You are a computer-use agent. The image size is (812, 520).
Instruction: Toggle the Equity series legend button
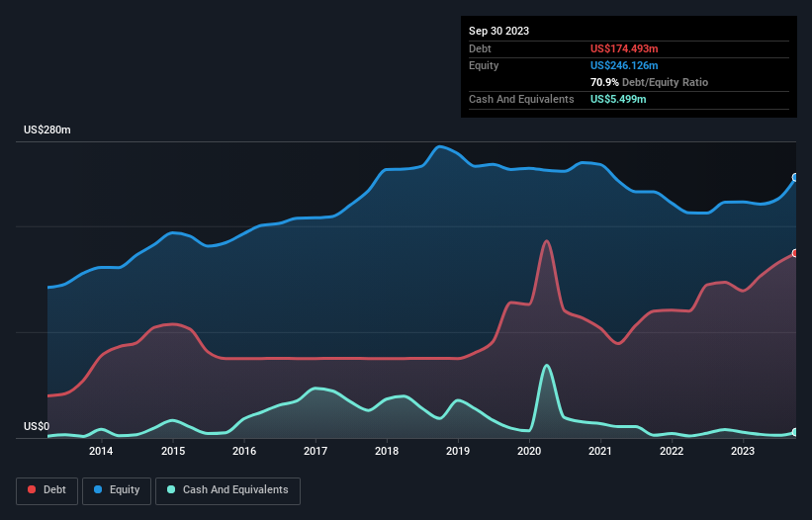click(117, 490)
